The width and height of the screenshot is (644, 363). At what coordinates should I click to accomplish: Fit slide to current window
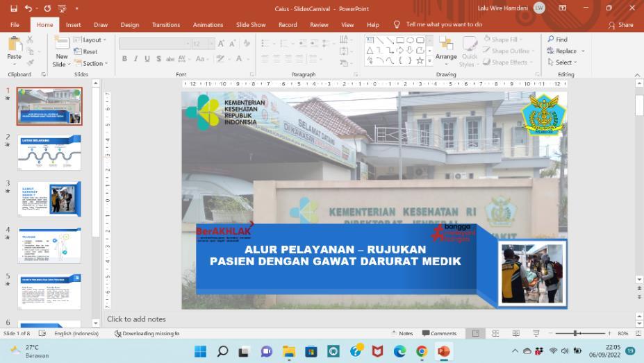pyautogui.click(x=638, y=333)
